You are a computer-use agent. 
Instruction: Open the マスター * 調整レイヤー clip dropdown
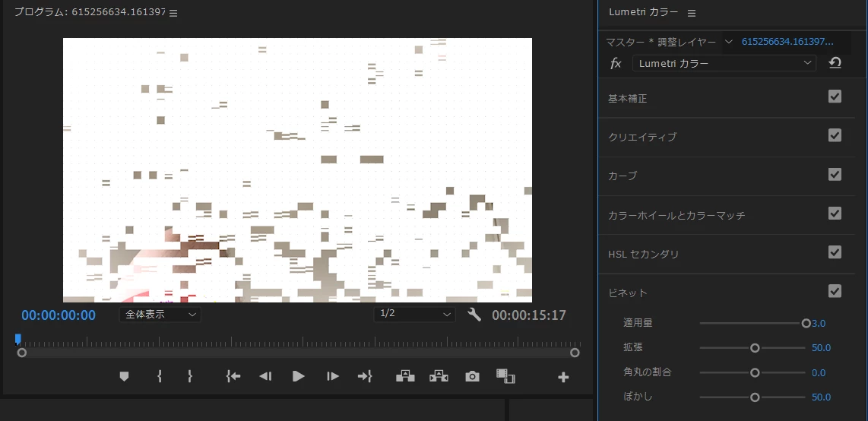click(728, 42)
